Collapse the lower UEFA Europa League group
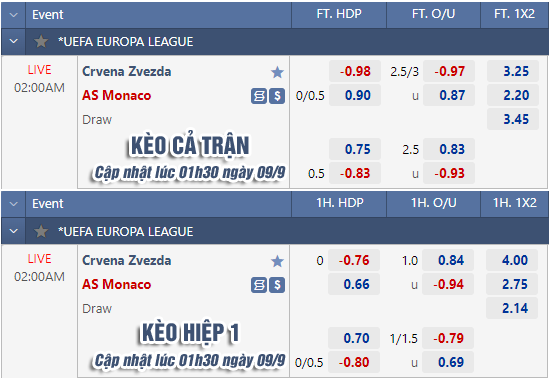Image resolution: width=551 pixels, height=381 pixels. pyautogui.click(x=13, y=231)
